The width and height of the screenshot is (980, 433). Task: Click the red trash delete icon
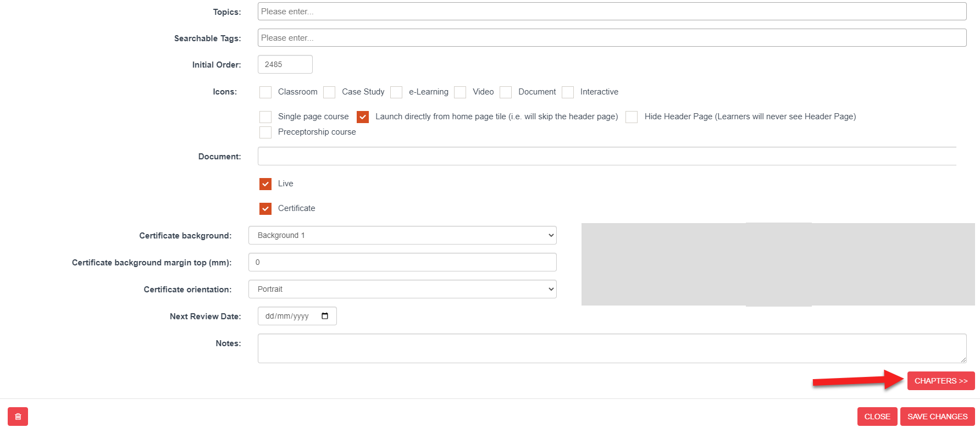pos(18,417)
